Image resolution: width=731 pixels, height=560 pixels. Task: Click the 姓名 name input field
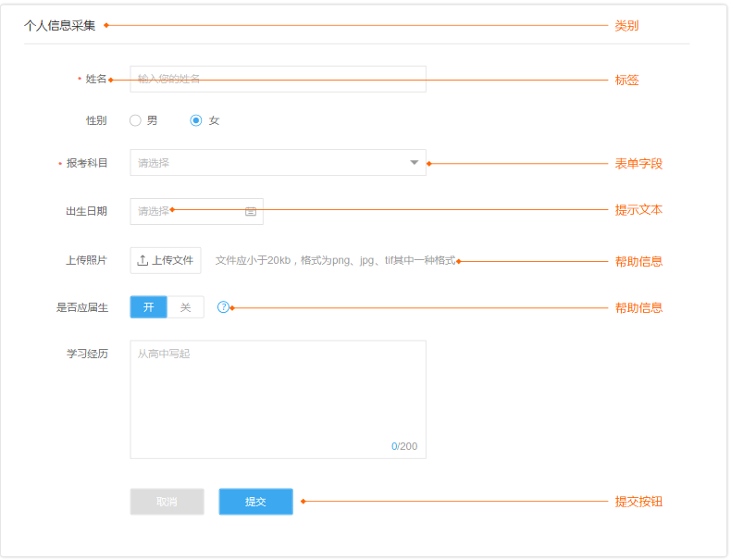point(278,79)
